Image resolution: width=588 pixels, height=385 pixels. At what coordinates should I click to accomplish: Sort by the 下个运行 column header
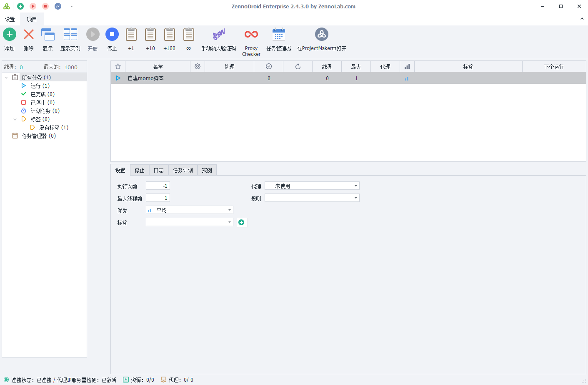pos(554,67)
